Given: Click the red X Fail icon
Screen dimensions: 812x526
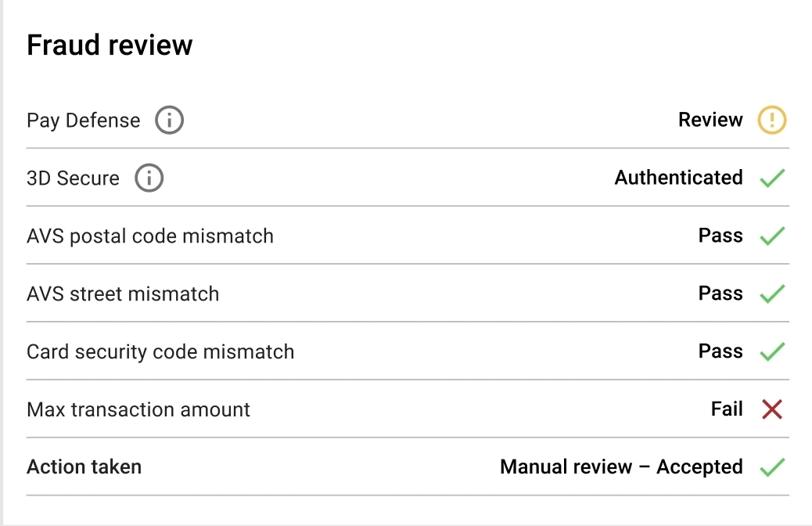Looking at the screenshot, I should click(772, 409).
